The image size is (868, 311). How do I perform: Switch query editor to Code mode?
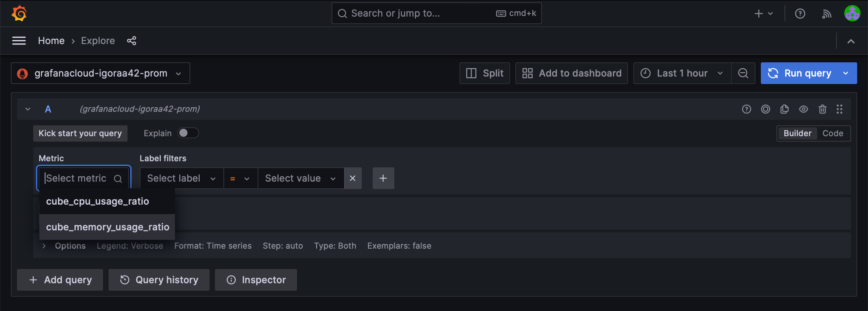832,133
